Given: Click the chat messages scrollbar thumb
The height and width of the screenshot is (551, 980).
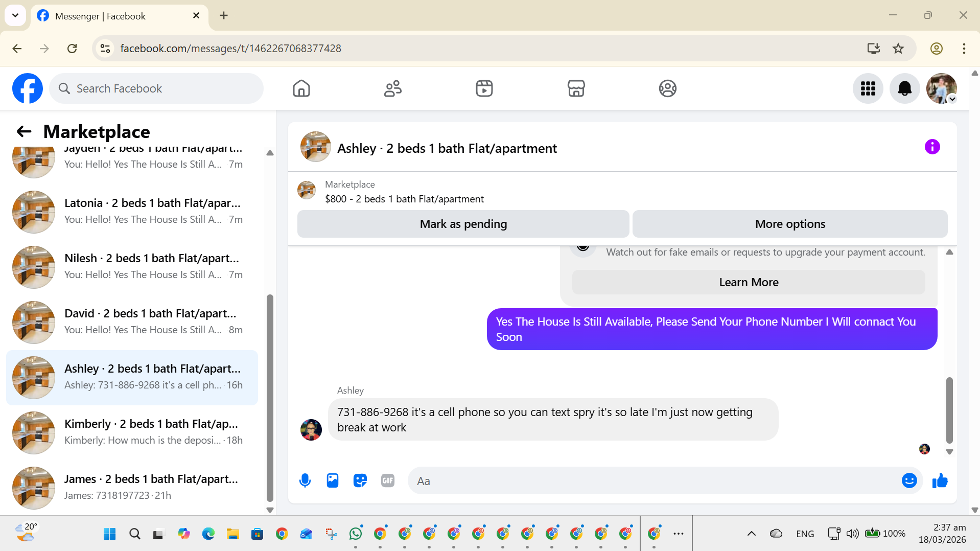Looking at the screenshot, I should tap(949, 410).
